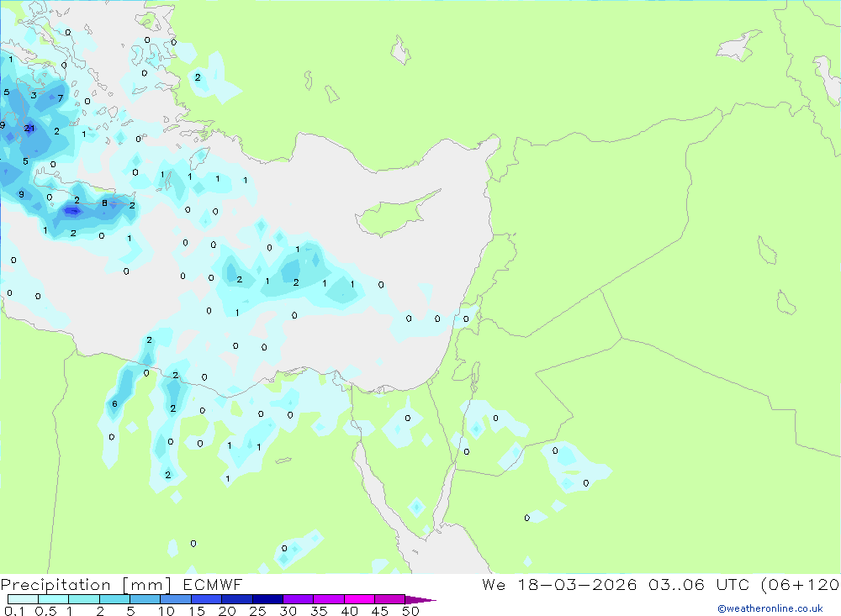Click the legend label '20'

(x=227, y=611)
